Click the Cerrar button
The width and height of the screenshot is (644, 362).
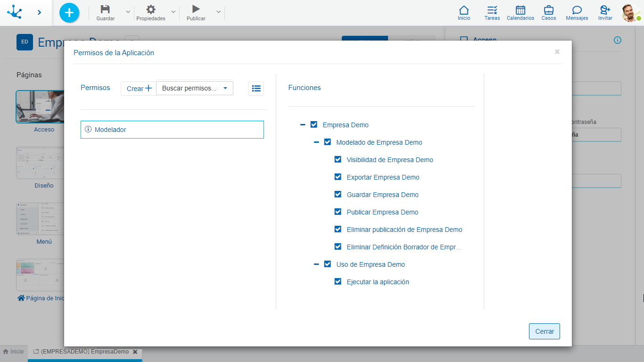(545, 331)
